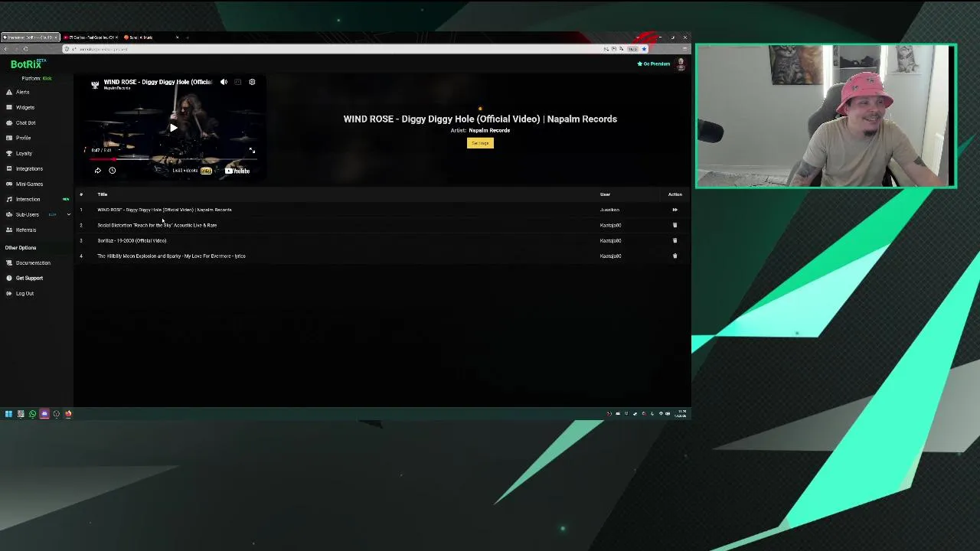
Task: Open YouTube player settings gear
Action: click(x=252, y=82)
